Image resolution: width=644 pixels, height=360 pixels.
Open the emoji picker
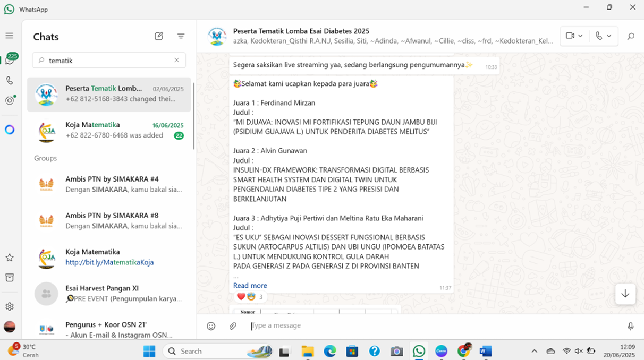pos(211,326)
